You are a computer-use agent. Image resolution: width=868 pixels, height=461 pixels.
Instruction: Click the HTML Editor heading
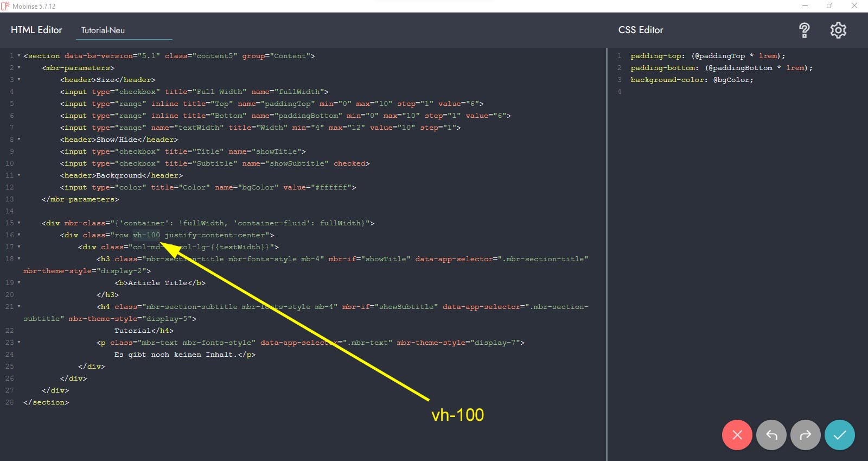(x=36, y=30)
